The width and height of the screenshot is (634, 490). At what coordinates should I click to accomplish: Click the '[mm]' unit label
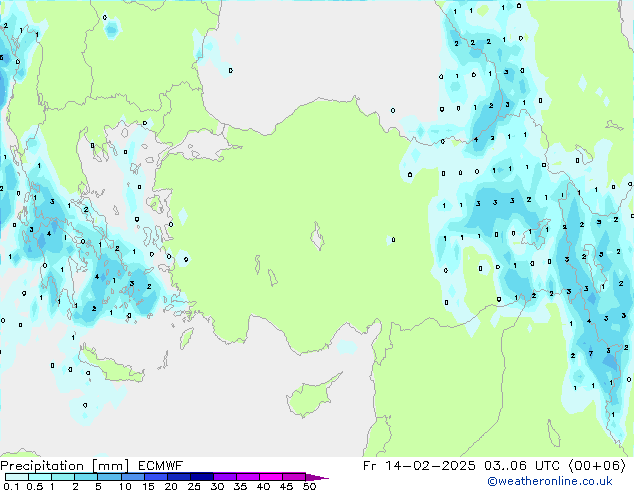pyautogui.click(x=111, y=466)
